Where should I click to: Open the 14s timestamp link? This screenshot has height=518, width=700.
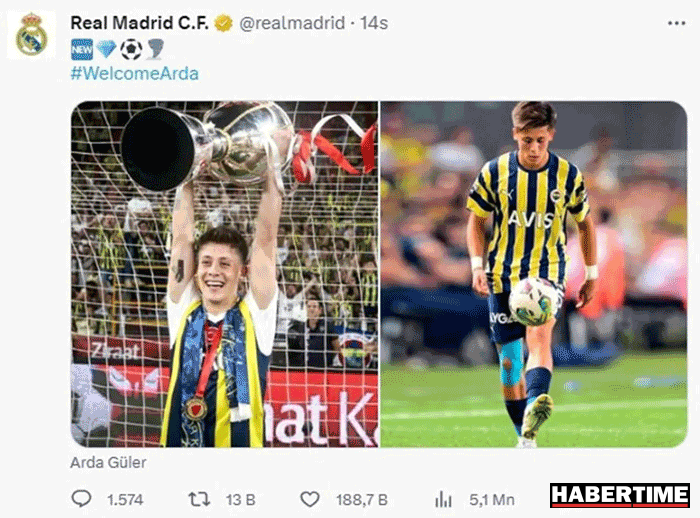point(374,23)
